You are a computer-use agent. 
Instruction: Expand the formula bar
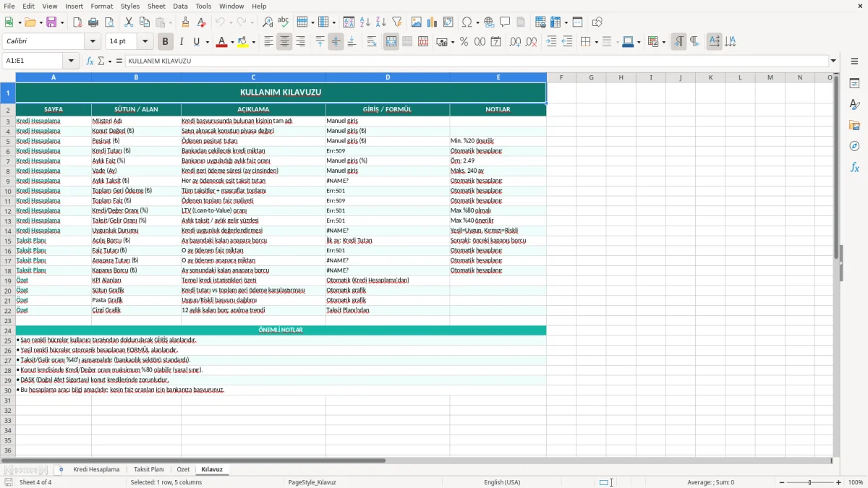click(x=833, y=61)
